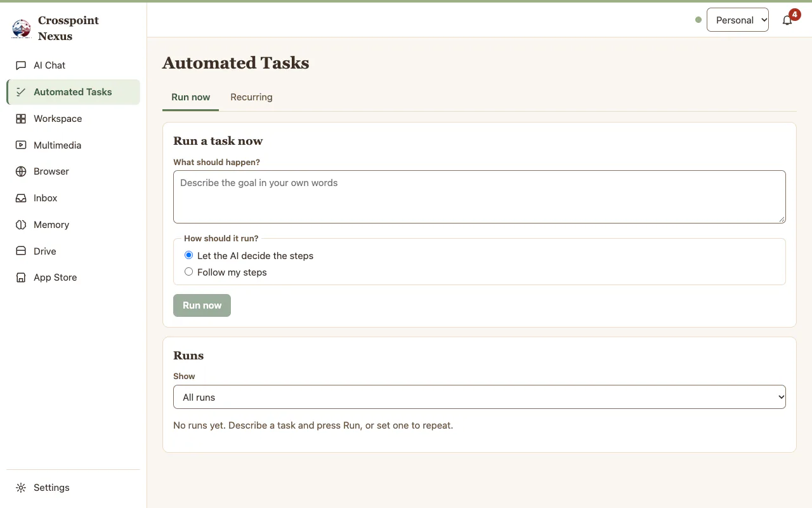Viewport: 812px width, 508px height.
Task: Open the 'All runs' filter dropdown
Action: click(480, 397)
